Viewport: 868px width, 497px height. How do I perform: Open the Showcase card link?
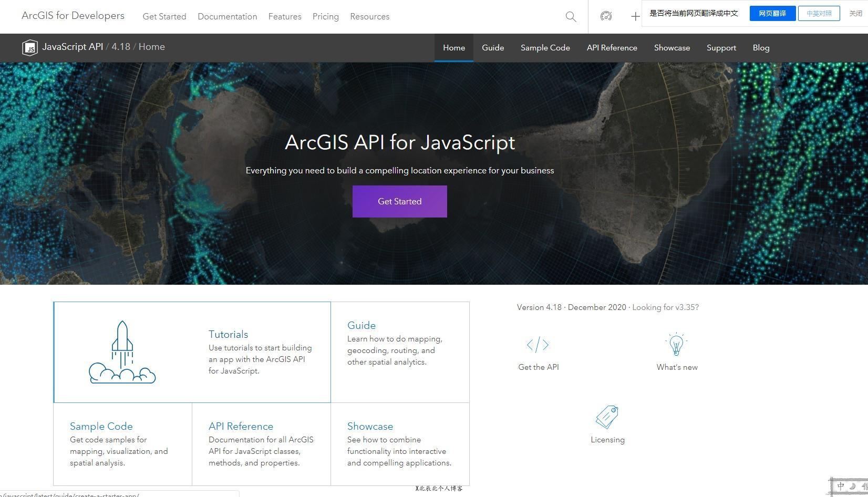pyautogui.click(x=370, y=426)
